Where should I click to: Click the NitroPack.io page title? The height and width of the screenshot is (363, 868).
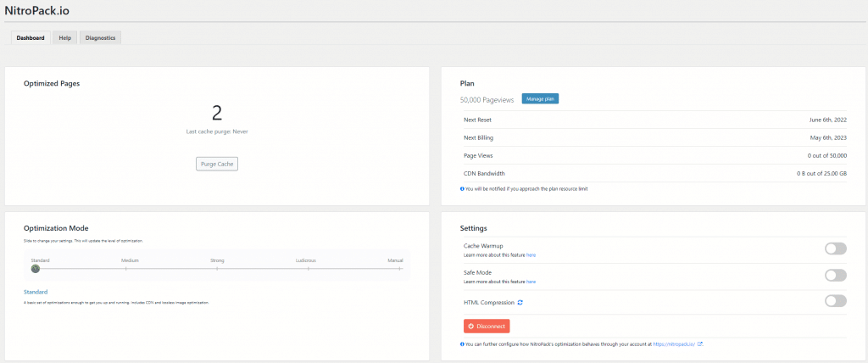[x=37, y=10]
